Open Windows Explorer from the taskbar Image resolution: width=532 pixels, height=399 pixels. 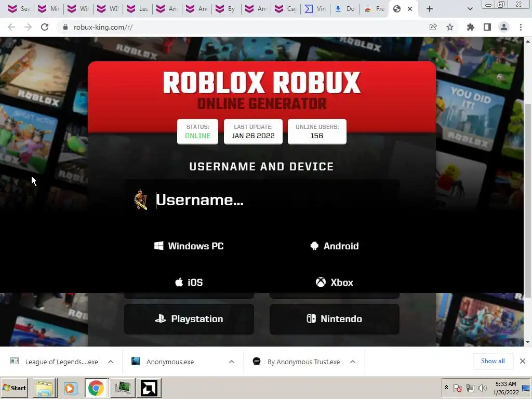click(x=45, y=388)
